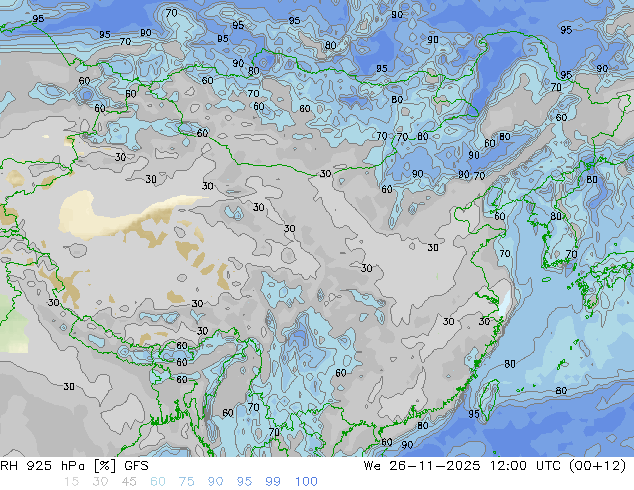Select the 95 value in the color legend

(244, 482)
